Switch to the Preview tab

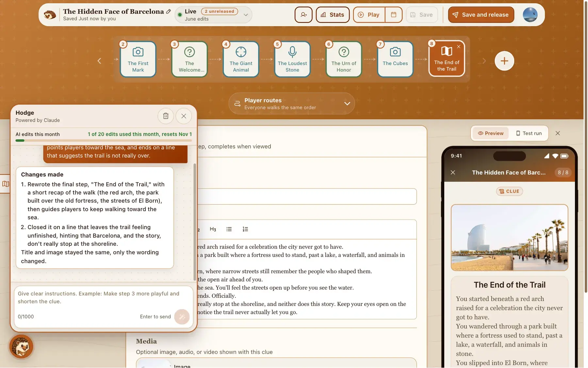[x=491, y=133]
